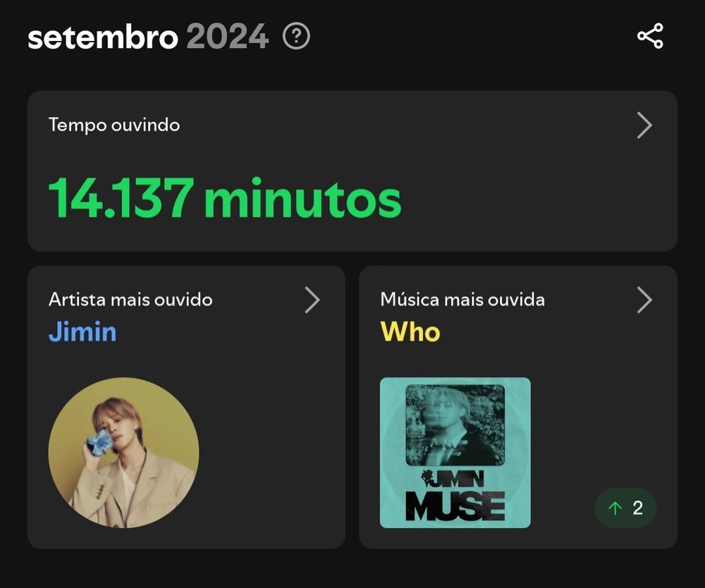
Task: Open the help question mark icon
Action: click(x=296, y=36)
